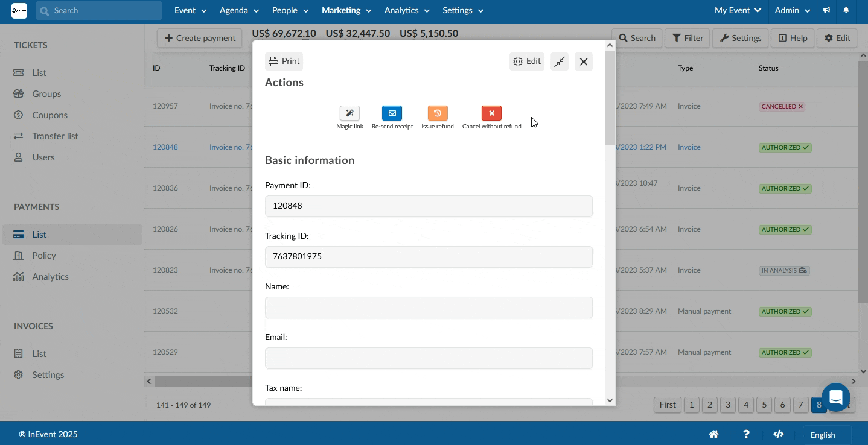
Task: Click the toolbar Edit gear button
Action: coord(837,38)
